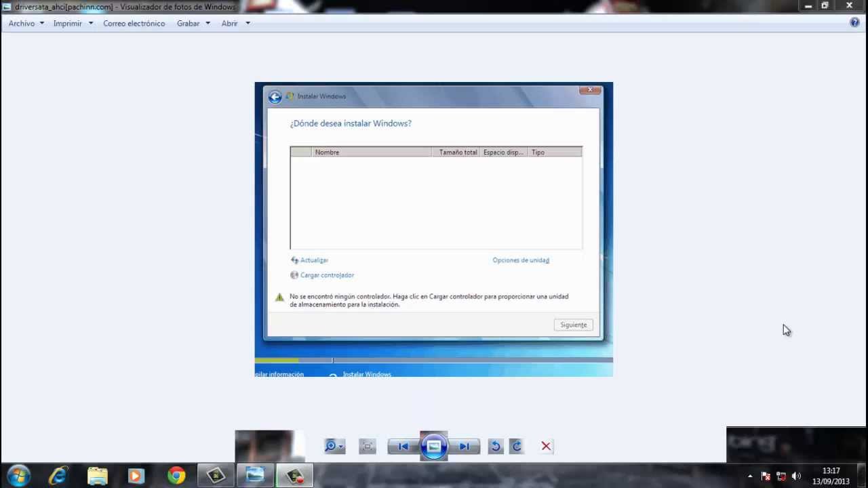Launch Internet Explorer from the taskbar
This screenshot has width=868, height=488.
pos(58,476)
